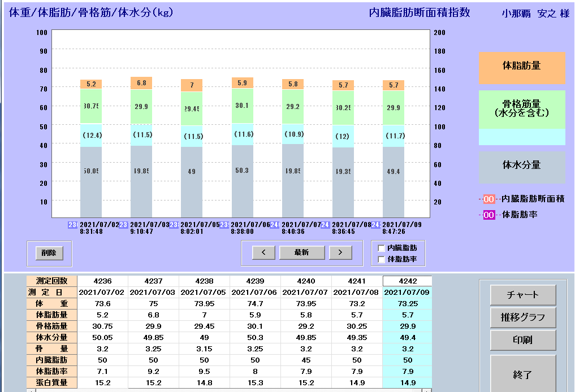Click table date cell 2021/07/02
This screenshot has width=575, height=392.
pos(103,293)
